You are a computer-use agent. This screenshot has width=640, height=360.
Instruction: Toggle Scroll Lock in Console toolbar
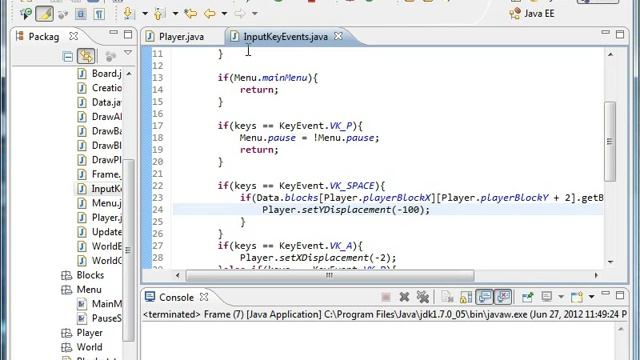[x=466, y=297]
